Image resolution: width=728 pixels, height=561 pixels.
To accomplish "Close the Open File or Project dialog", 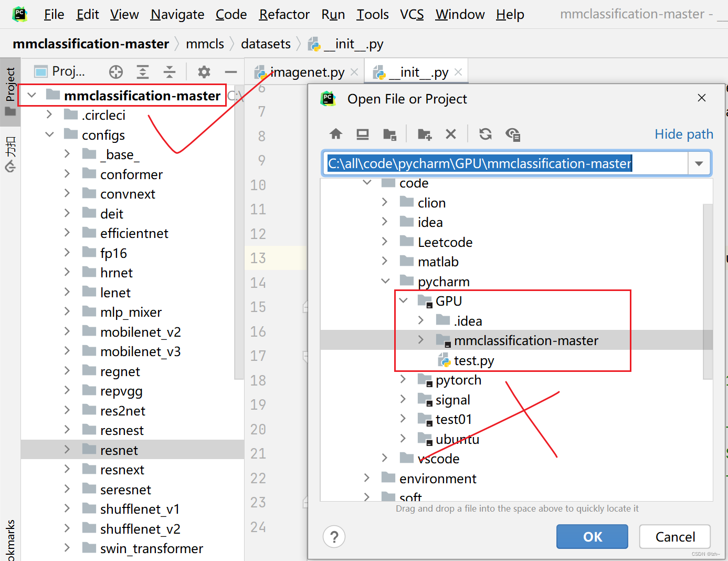I will coord(702,98).
